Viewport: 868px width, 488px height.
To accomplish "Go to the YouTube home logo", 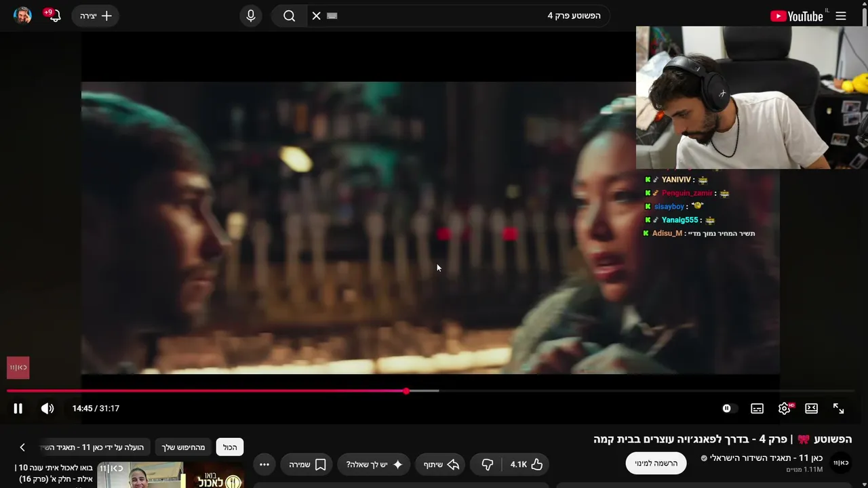I will [797, 16].
